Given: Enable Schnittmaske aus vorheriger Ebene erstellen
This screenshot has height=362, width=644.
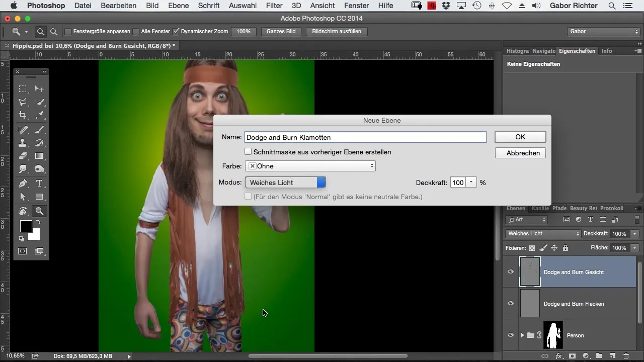Looking at the screenshot, I should pyautogui.click(x=248, y=151).
